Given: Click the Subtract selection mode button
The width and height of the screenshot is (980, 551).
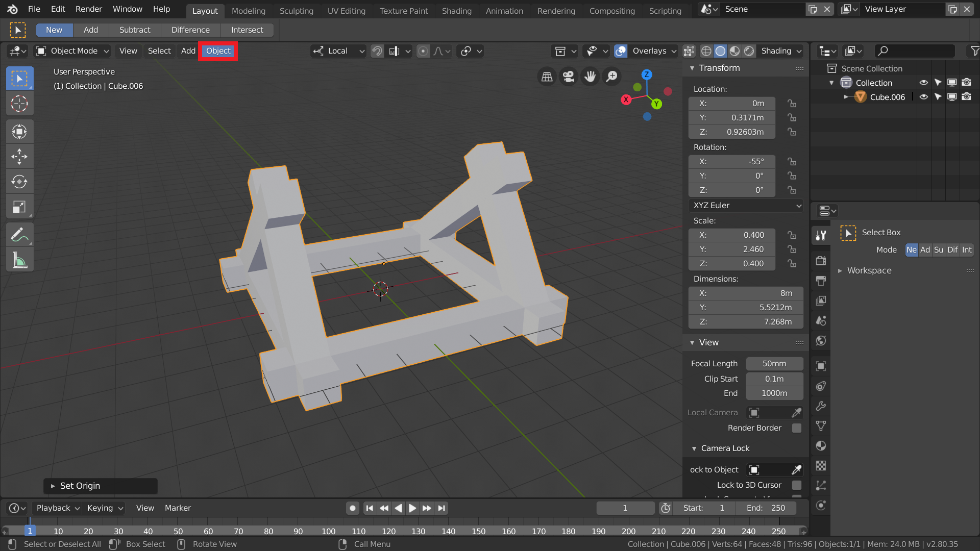Looking at the screenshot, I should pos(135,30).
